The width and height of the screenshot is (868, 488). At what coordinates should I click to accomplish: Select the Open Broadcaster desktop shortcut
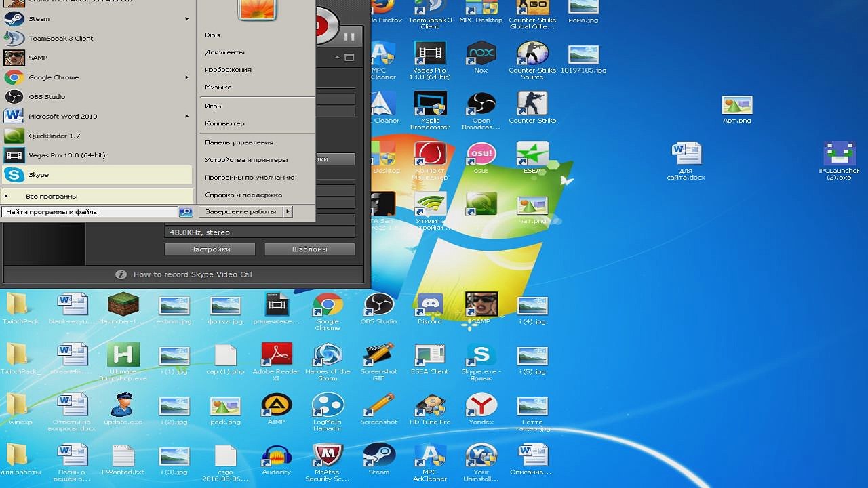pos(481,111)
